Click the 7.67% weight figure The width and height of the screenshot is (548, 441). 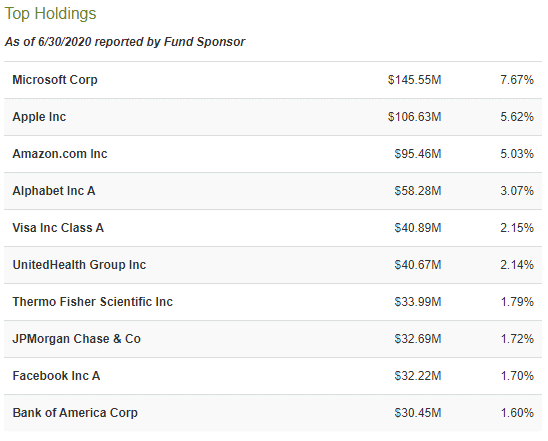(x=517, y=80)
